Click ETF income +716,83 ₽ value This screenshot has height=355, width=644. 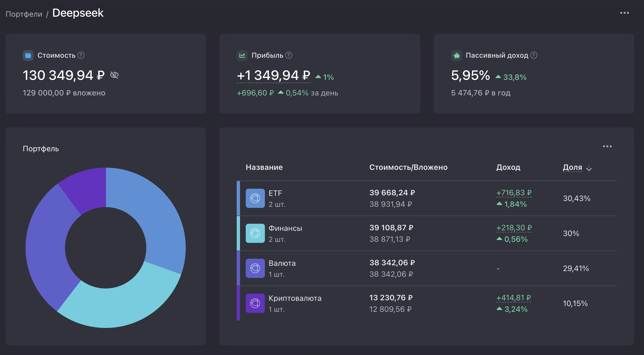pos(514,193)
